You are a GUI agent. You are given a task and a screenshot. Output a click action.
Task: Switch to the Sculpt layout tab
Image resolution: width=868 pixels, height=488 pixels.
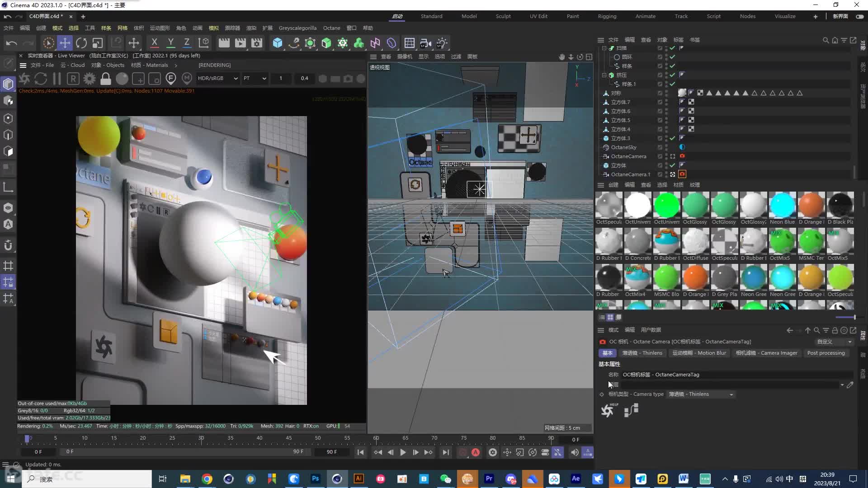point(503,16)
